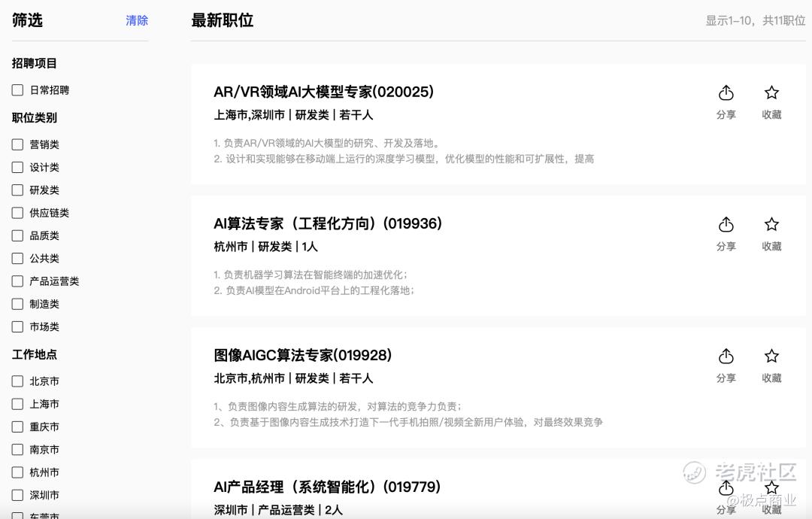Open the AR/VR领域AI大模型专家(020025) job title
This screenshot has width=812, height=519.
tap(323, 92)
